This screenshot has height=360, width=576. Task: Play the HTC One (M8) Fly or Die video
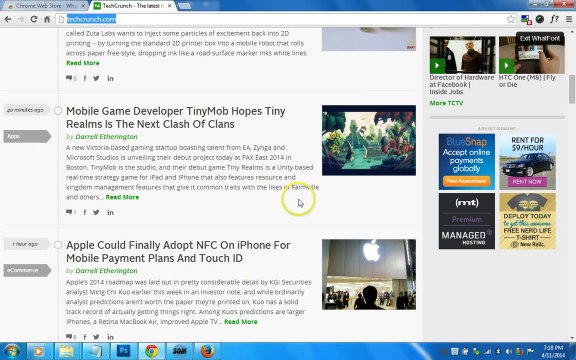pyautogui.click(x=506, y=66)
